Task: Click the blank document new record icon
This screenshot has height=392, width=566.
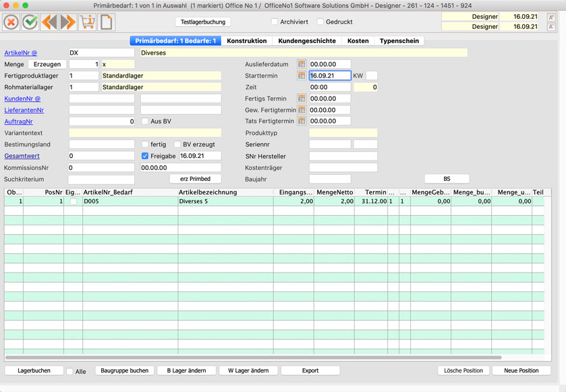Action: pos(106,22)
